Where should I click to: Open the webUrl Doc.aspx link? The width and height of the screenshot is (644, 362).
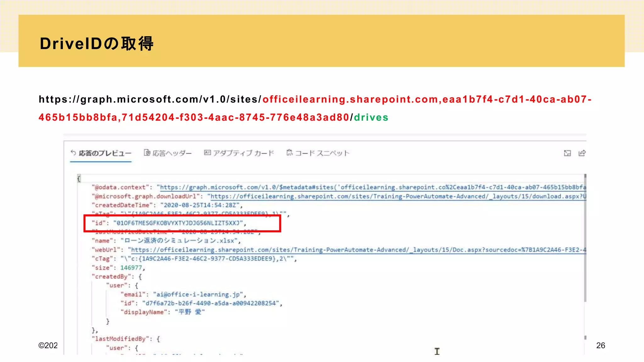tap(359, 250)
